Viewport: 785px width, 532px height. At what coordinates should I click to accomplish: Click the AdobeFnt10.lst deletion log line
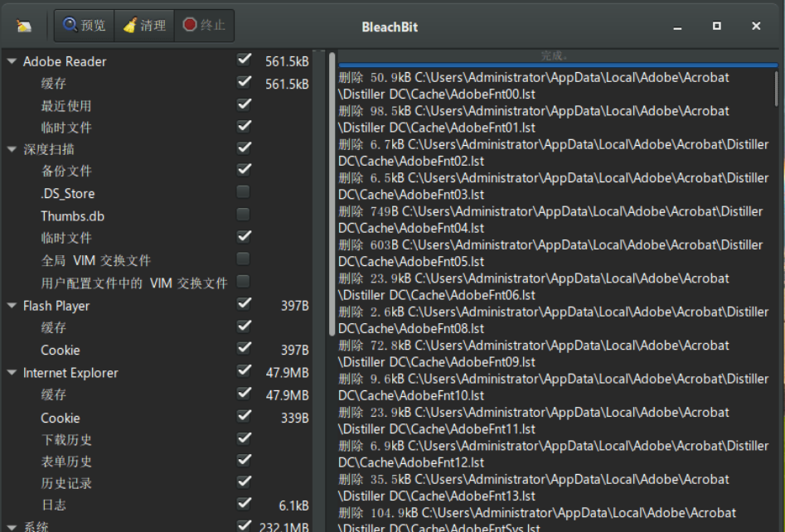pos(553,387)
